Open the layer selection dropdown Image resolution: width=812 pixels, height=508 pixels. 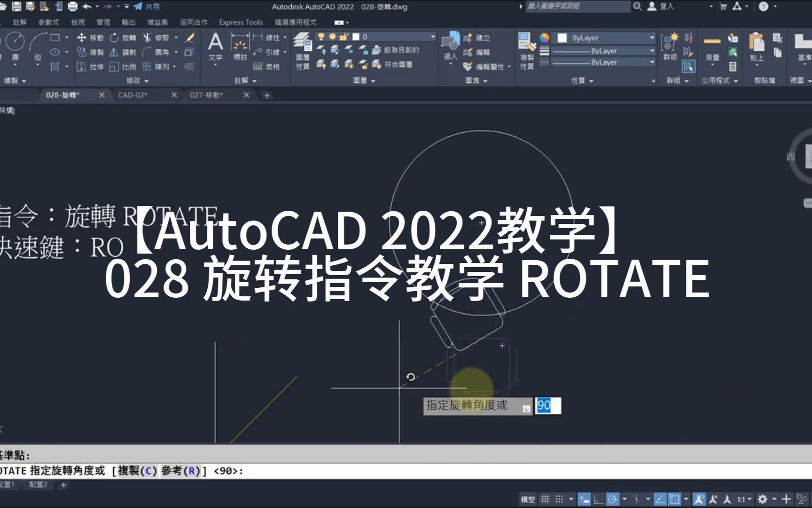pos(432,36)
